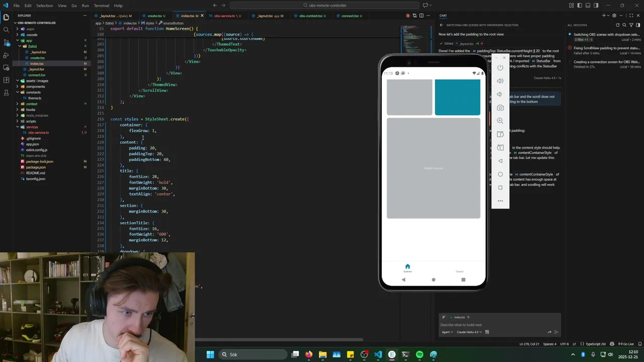Toggle the sessions side panel
This screenshot has width=644, height=362.
[637, 25]
